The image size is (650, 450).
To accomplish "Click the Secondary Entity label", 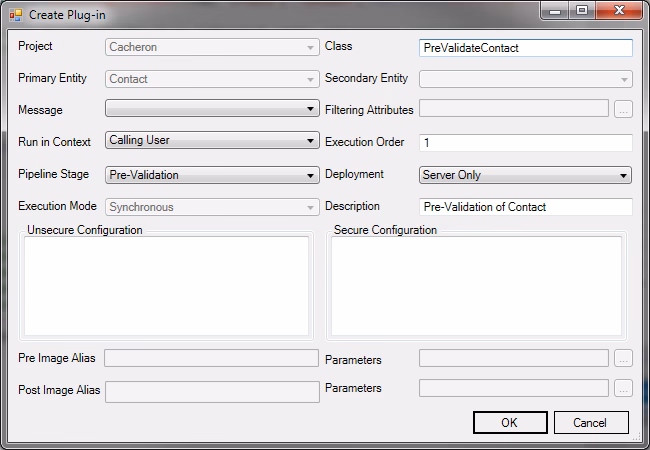I will pyautogui.click(x=366, y=78).
